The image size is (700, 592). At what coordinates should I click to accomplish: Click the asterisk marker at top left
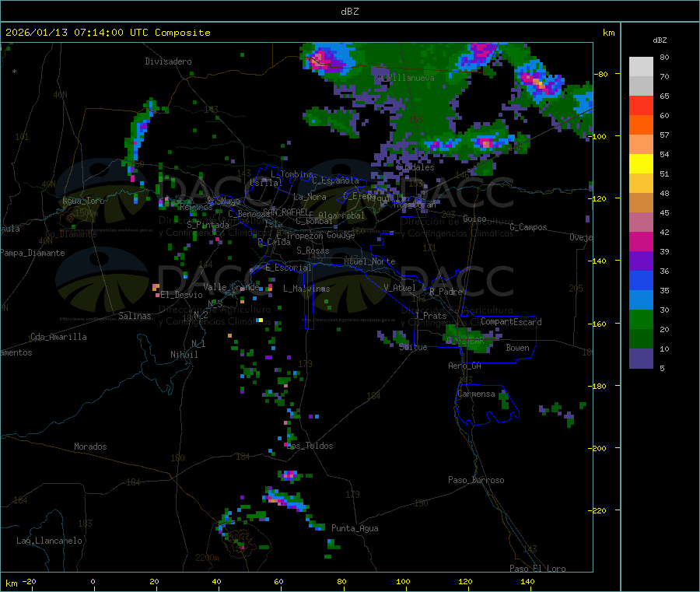point(15,72)
